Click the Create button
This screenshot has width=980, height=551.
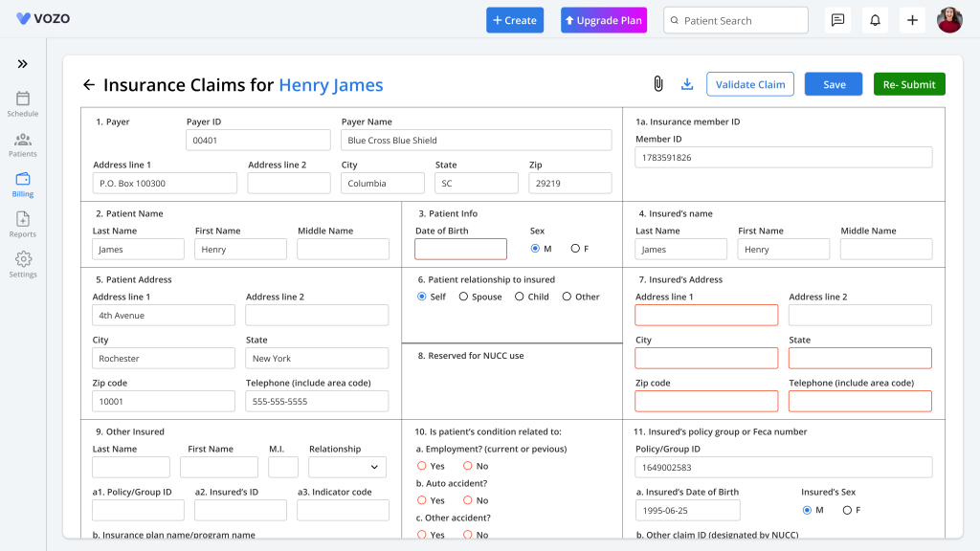[515, 20]
